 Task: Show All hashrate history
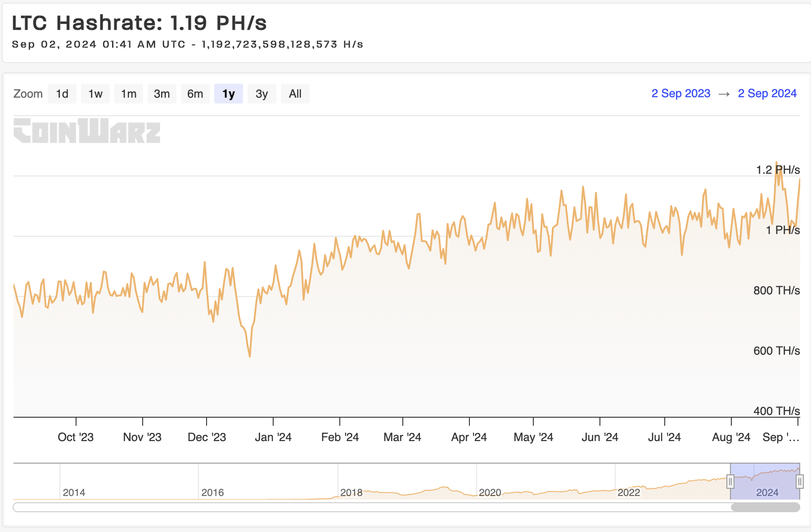tap(295, 94)
